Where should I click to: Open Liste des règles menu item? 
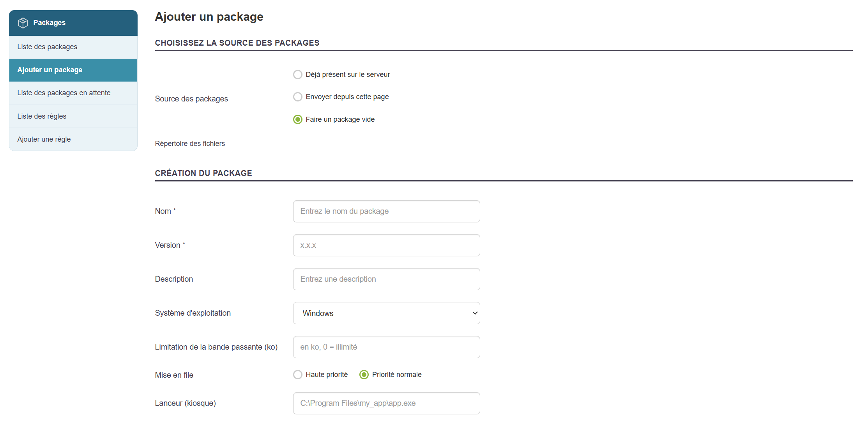point(42,116)
